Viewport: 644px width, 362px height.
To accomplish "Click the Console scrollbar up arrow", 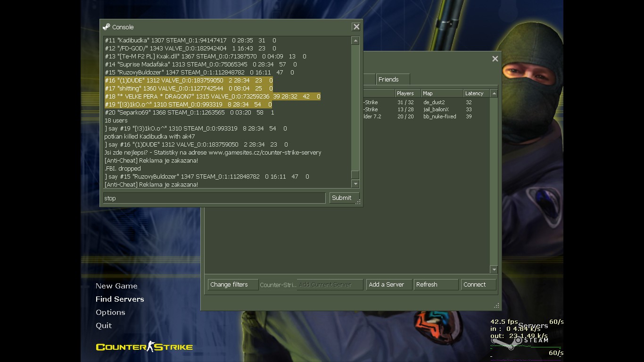I will tap(355, 41).
